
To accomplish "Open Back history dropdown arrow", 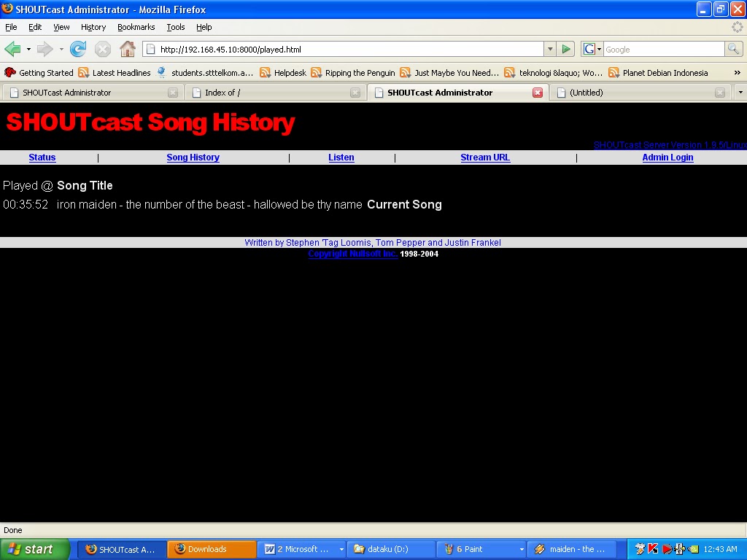I will coord(28,49).
